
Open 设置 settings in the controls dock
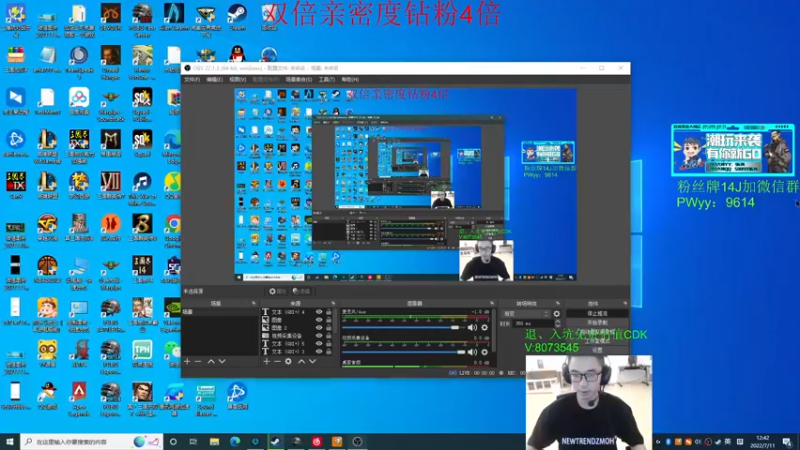[597, 351]
